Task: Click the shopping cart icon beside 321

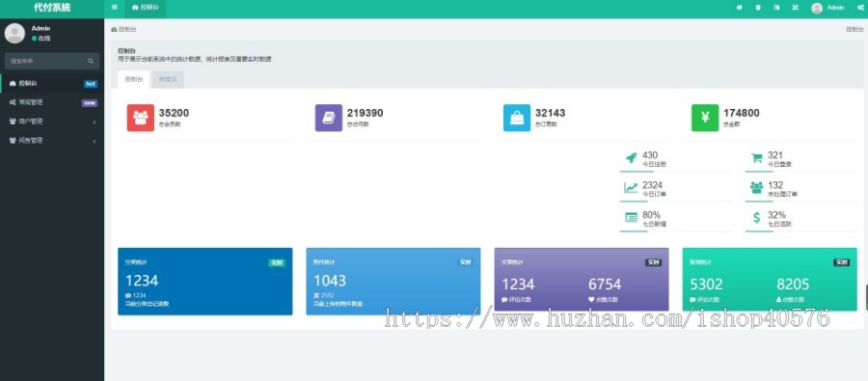Action: click(757, 158)
